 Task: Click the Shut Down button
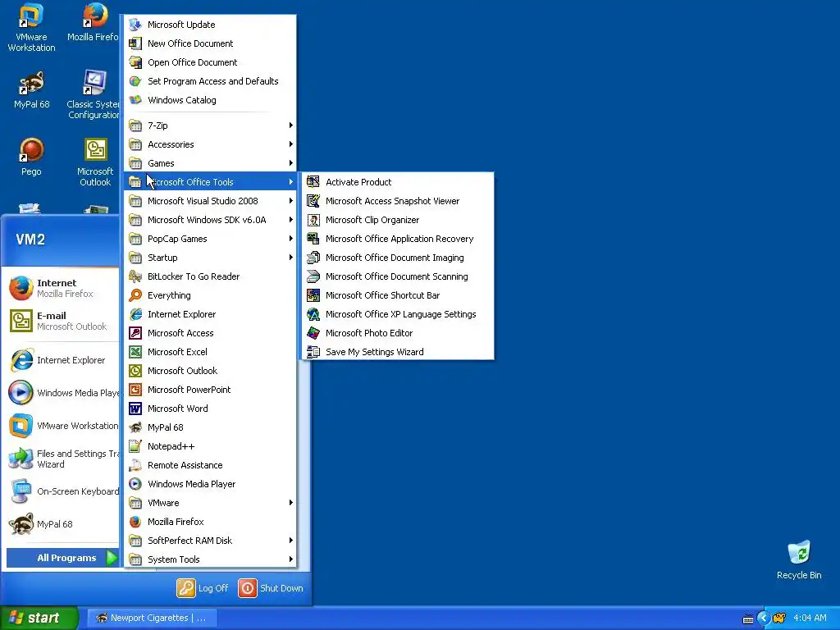coord(271,588)
